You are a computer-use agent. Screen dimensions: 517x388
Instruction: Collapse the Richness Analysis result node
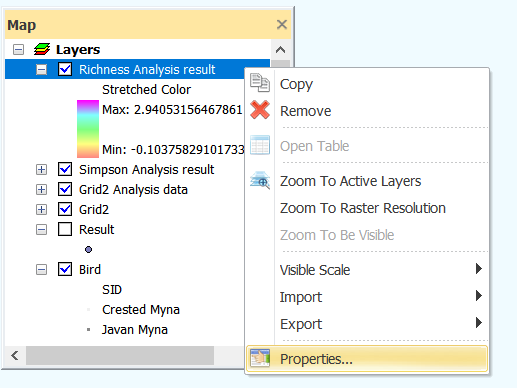coord(41,70)
